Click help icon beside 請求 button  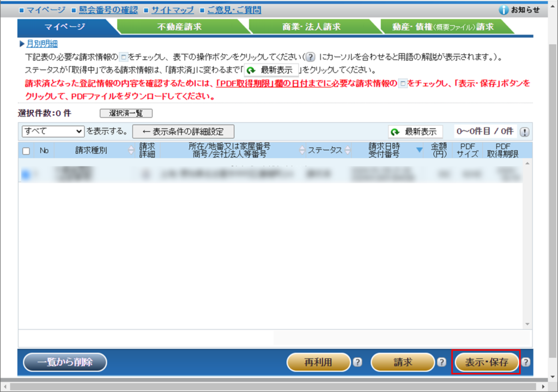click(x=441, y=362)
